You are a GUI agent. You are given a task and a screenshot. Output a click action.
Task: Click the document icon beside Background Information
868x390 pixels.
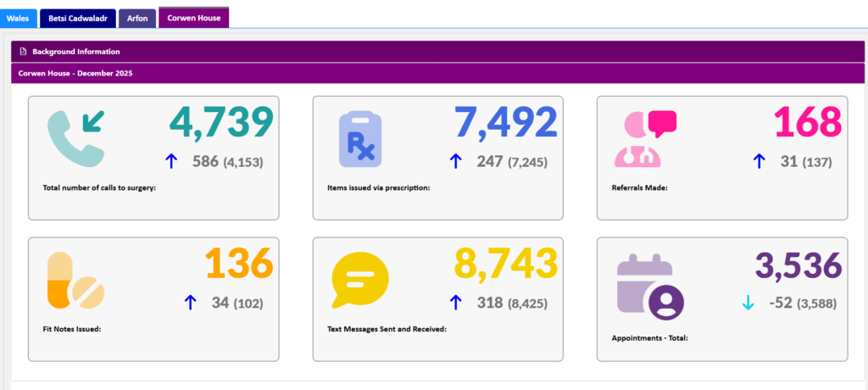click(x=24, y=52)
